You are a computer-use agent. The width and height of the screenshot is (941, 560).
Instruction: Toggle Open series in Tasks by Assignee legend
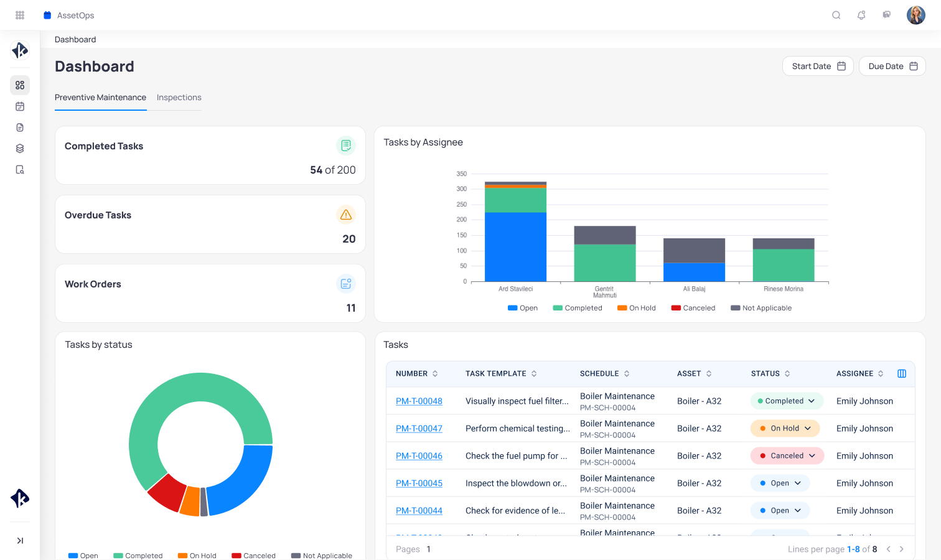pos(522,307)
